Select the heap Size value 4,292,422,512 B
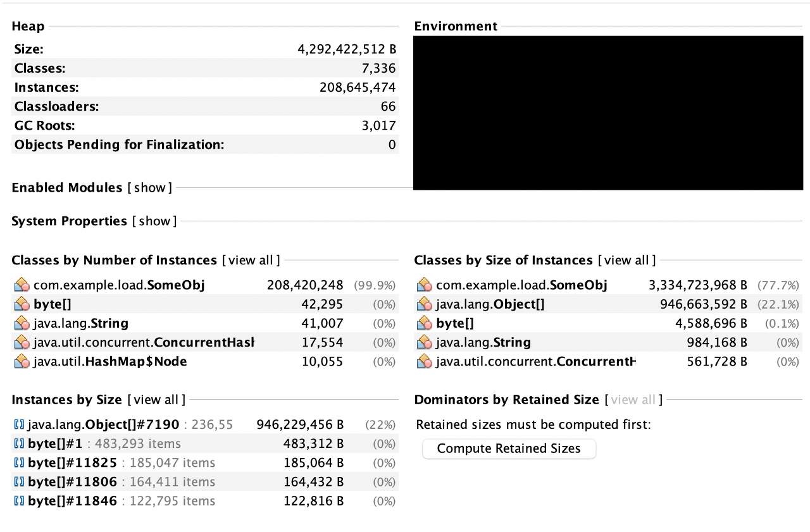This screenshot has height=532, width=810. click(x=347, y=49)
